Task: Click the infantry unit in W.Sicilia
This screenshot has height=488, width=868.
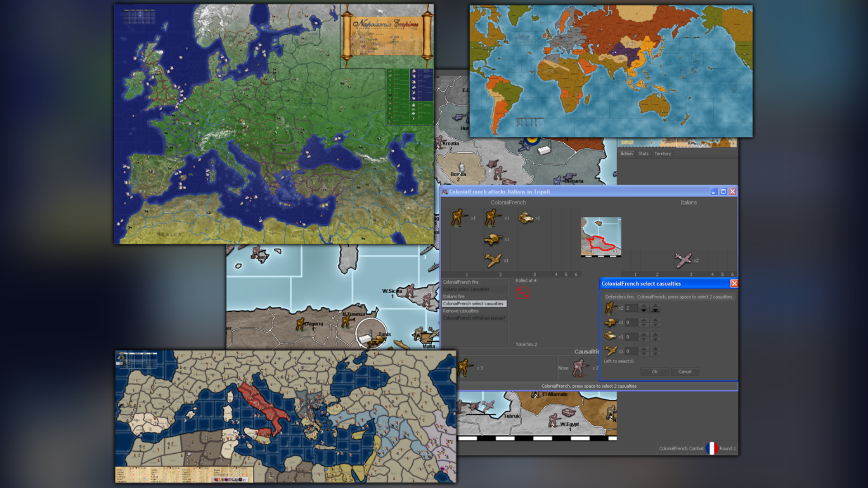Action: point(410,291)
